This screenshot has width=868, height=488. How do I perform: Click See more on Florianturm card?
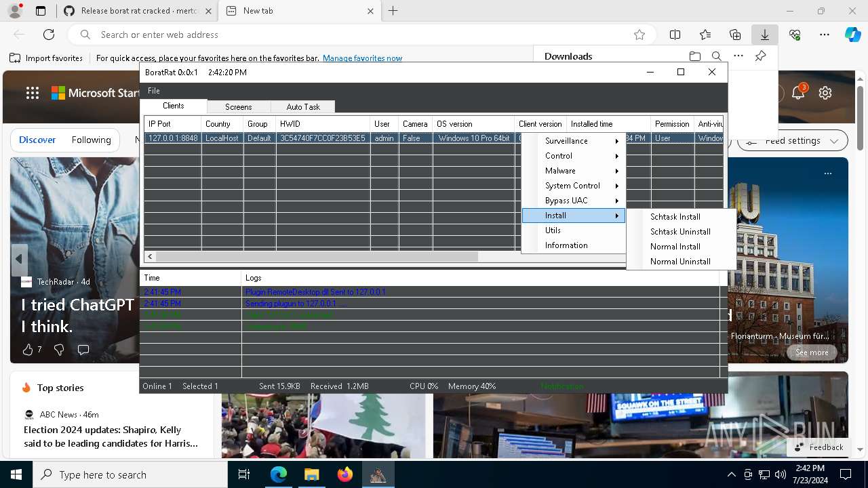point(812,352)
